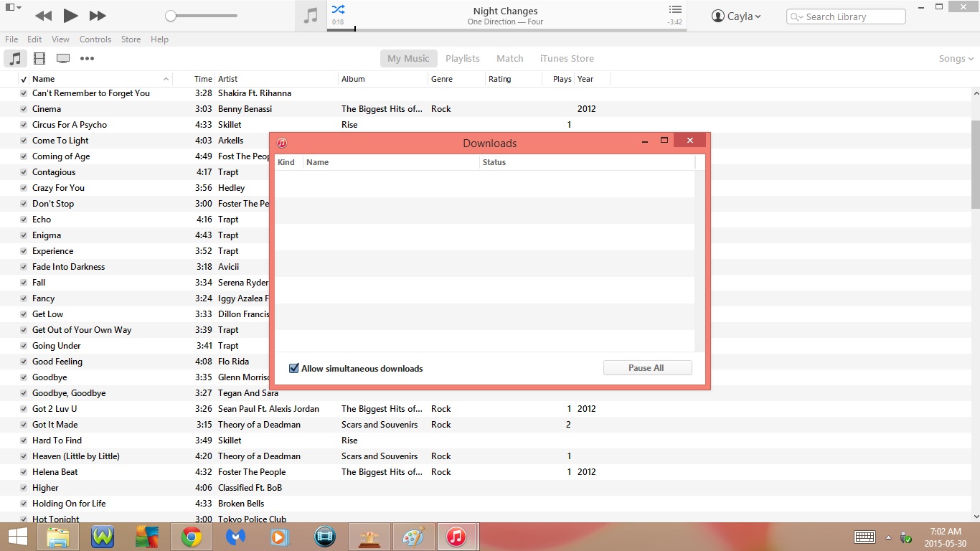This screenshot has width=980, height=551.
Task: Show more media types with ellipsis icon
Action: coord(87,59)
